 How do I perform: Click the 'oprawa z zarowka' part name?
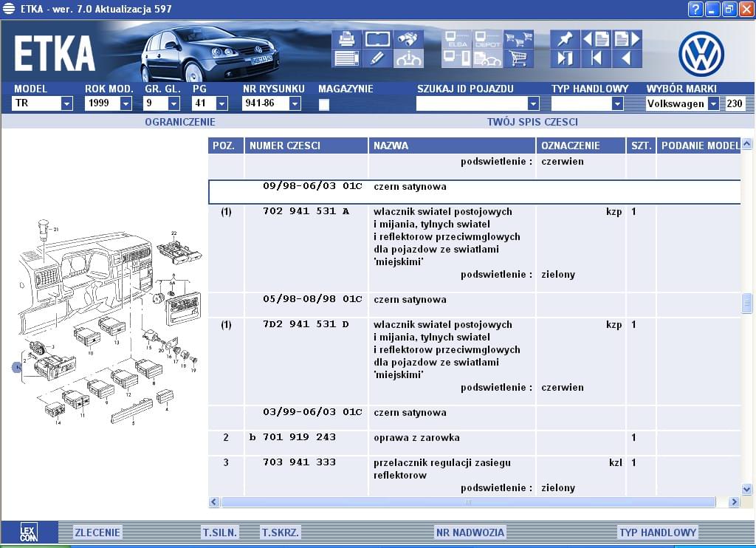[x=416, y=437]
